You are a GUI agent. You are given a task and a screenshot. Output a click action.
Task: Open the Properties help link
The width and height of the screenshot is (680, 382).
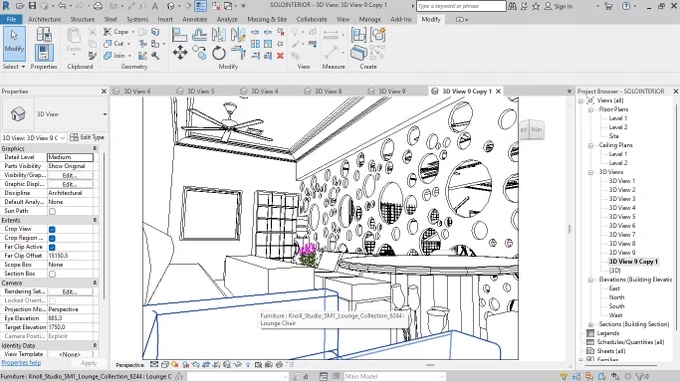(x=21, y=362)
